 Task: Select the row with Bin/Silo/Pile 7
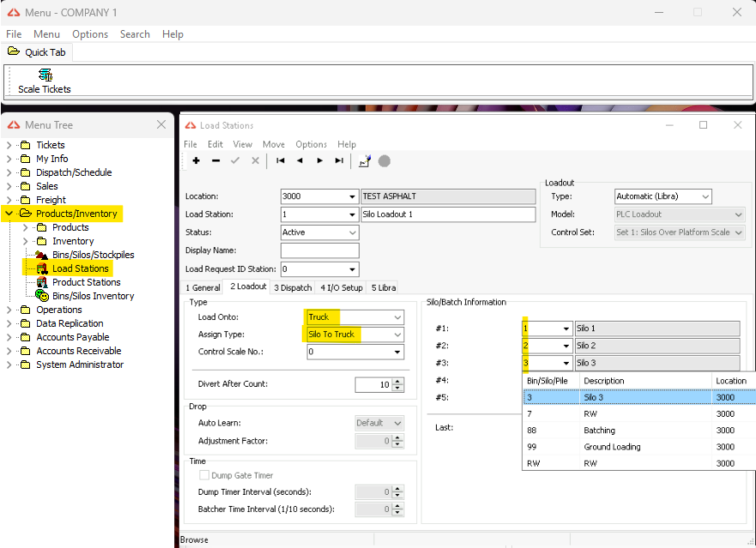tap(639, 414)
